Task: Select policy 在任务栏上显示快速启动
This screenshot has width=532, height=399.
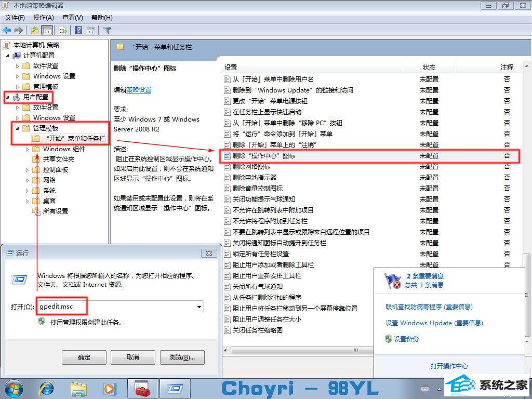Action: tap(267, 112)
